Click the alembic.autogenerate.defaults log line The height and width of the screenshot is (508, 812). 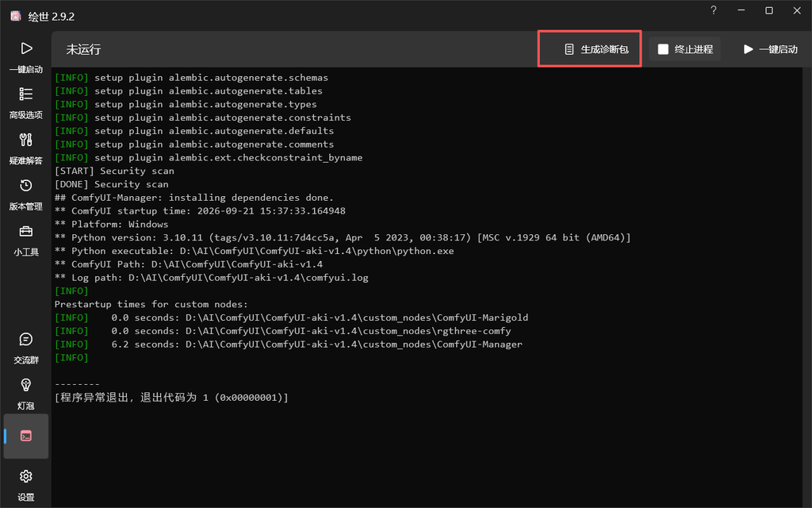click(194, 131)
